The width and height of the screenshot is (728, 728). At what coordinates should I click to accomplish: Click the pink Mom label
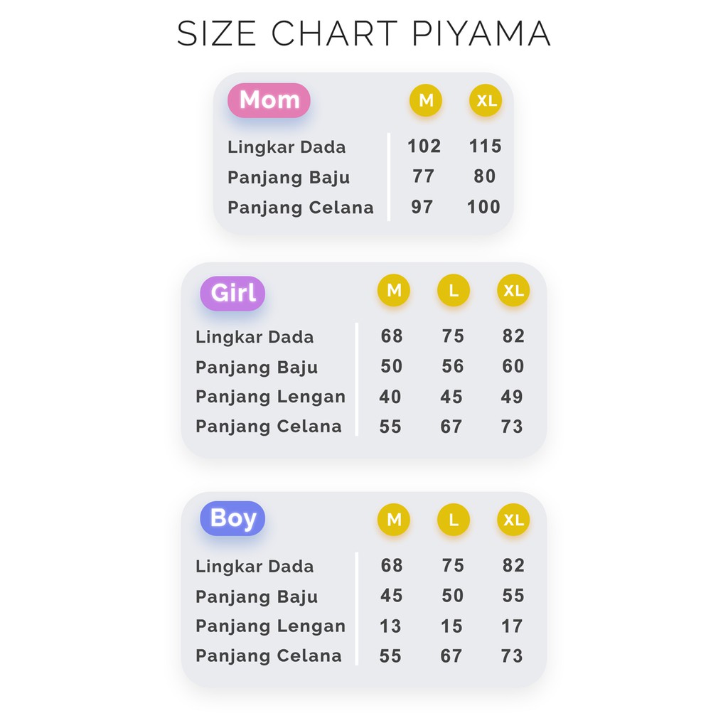[269, 100]
